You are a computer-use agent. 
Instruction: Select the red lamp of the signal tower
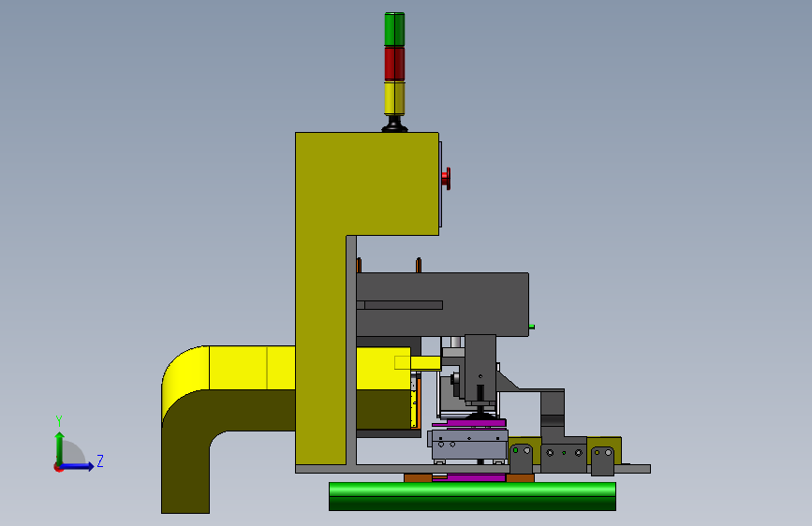pos(394,63)
